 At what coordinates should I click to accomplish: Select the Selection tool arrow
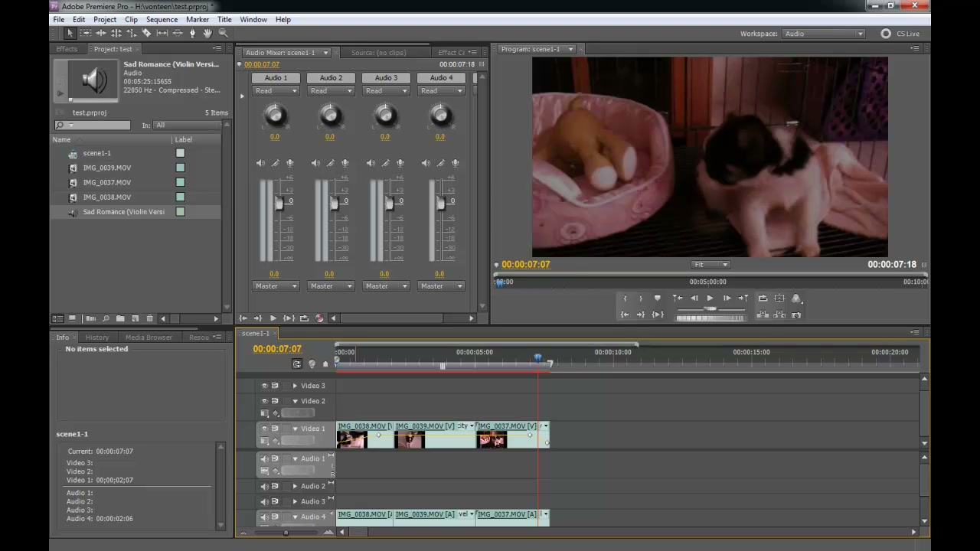(70, 33)
